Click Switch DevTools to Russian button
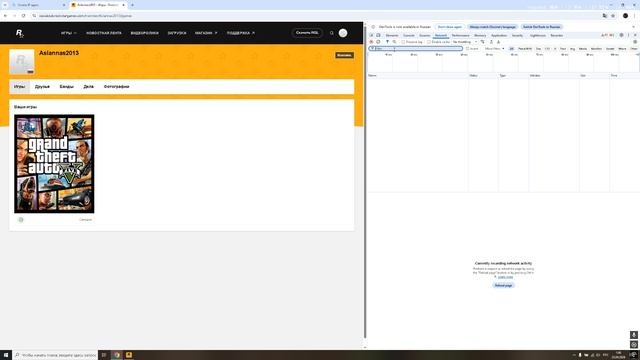640x360 pixels. tap(542, 27)
